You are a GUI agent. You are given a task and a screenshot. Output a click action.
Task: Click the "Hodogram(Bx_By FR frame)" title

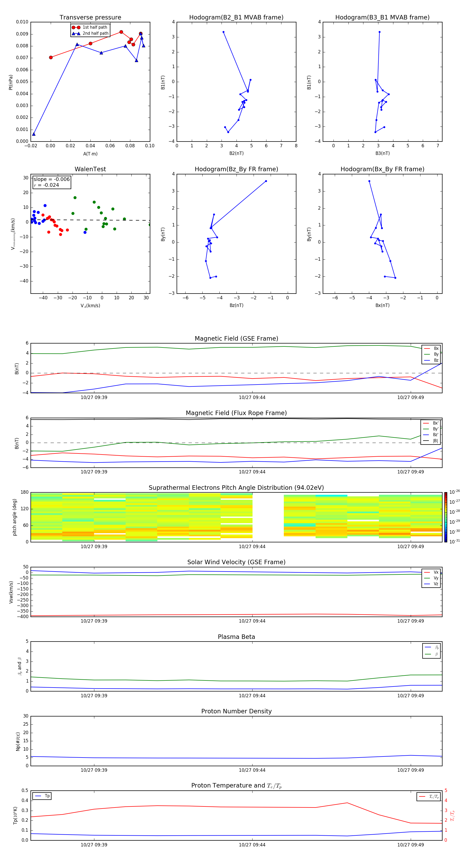(x=382, y=169)
